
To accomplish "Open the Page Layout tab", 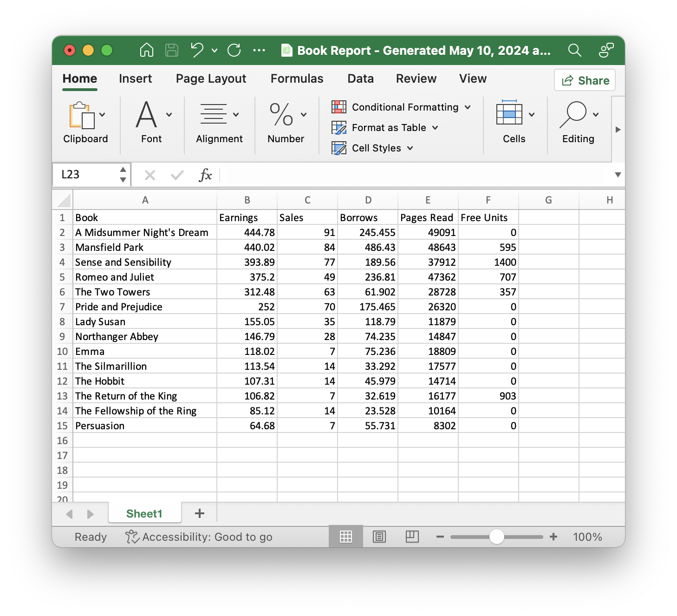I will point(211,79).
